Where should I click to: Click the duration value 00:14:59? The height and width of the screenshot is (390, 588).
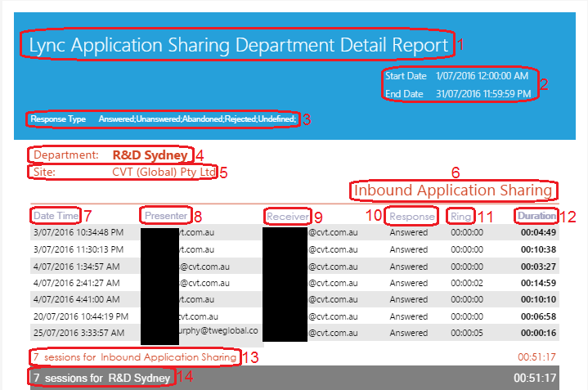point(538,283)
